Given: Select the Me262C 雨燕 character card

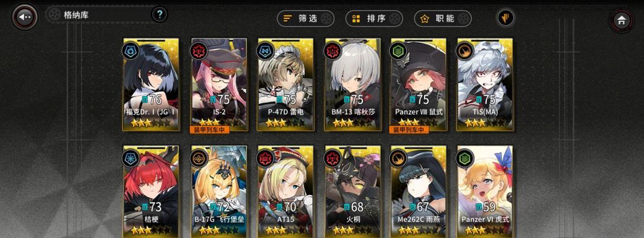Looking at the screenshot, I should click(419, 192).
